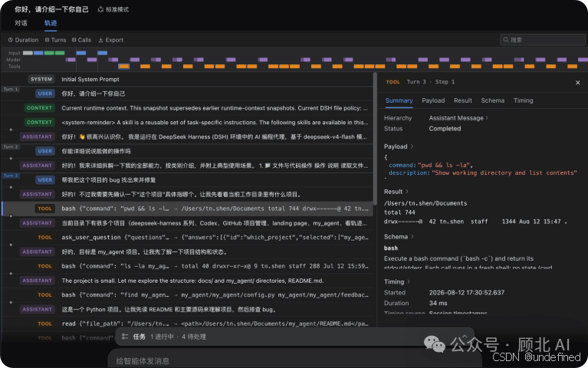
Task: Focus the 搜索 search field
Action: 542,39
